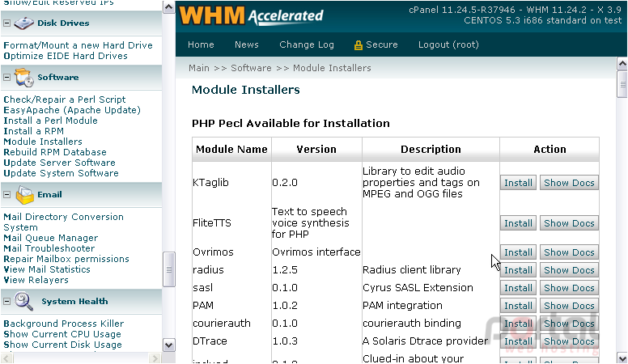The height and width of the screenshot is (364, 628).
Task: Show Docs for PAM
Action: pos(569,306)
